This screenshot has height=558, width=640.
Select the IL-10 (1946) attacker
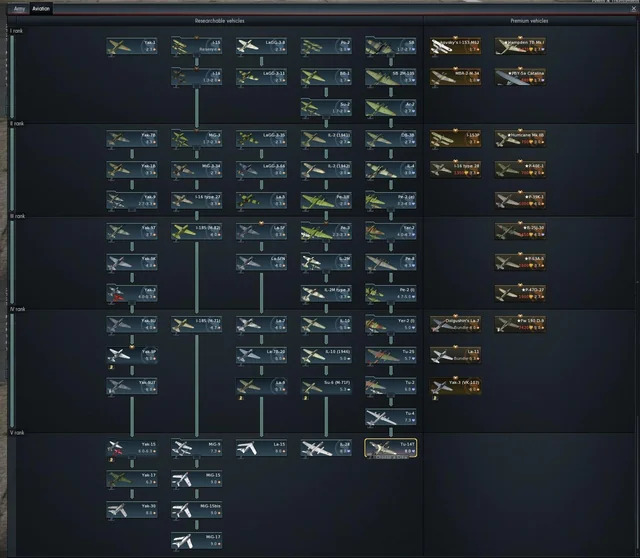pos(326,356)
